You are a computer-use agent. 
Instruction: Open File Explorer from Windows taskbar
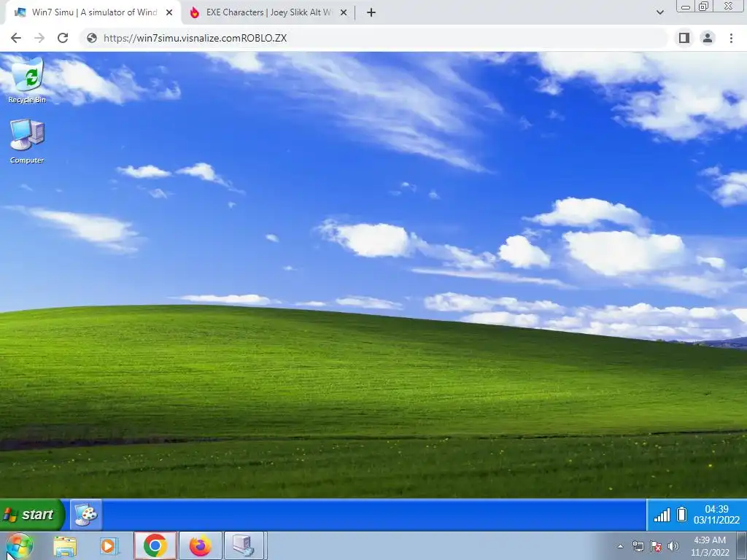coord(65,545)
